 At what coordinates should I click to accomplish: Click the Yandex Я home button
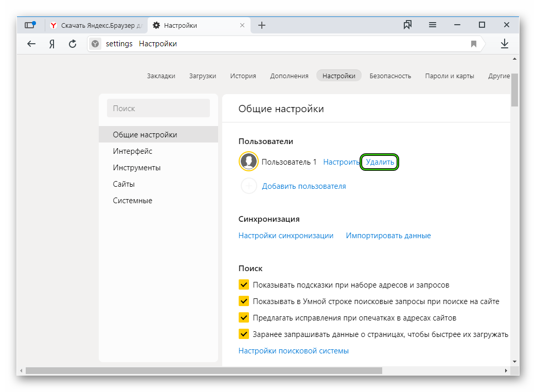point(52,44)
